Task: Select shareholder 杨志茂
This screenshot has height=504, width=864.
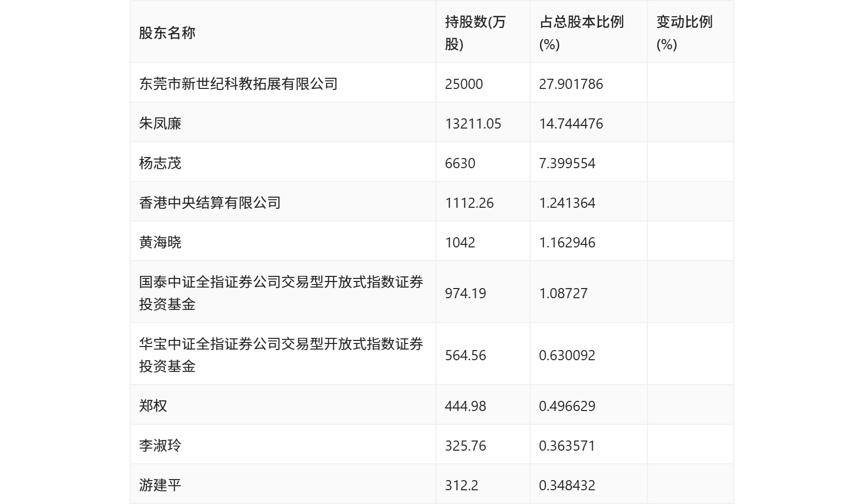Action: coord(160,163)
